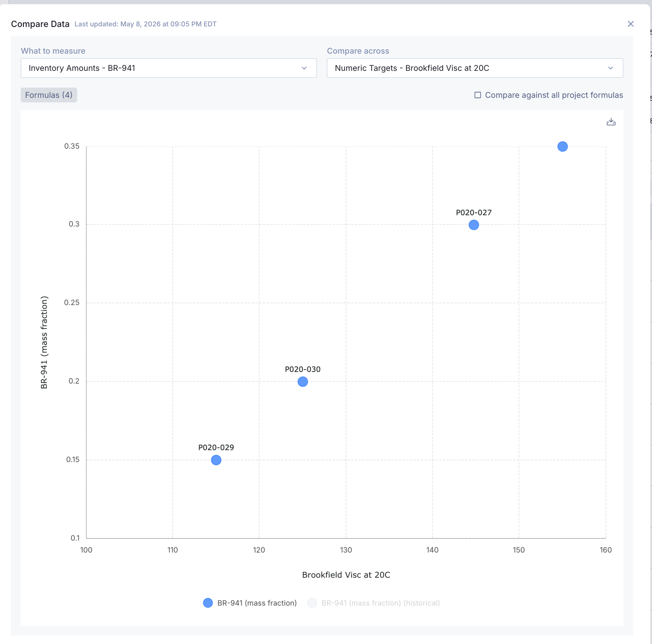Open the What to measure dropdown
Viewport: 652px width, 644px height.
(x=169, y=68)
